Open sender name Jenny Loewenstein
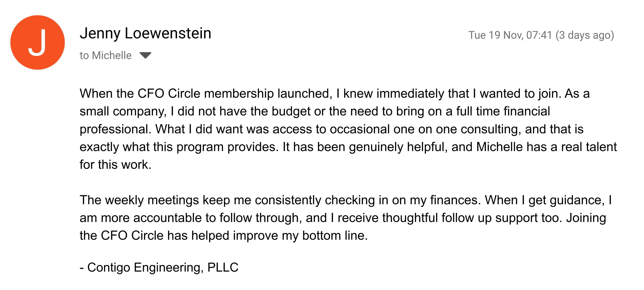Image resolution: width=644 pixels, height=290 pixels. click(145, 33)
